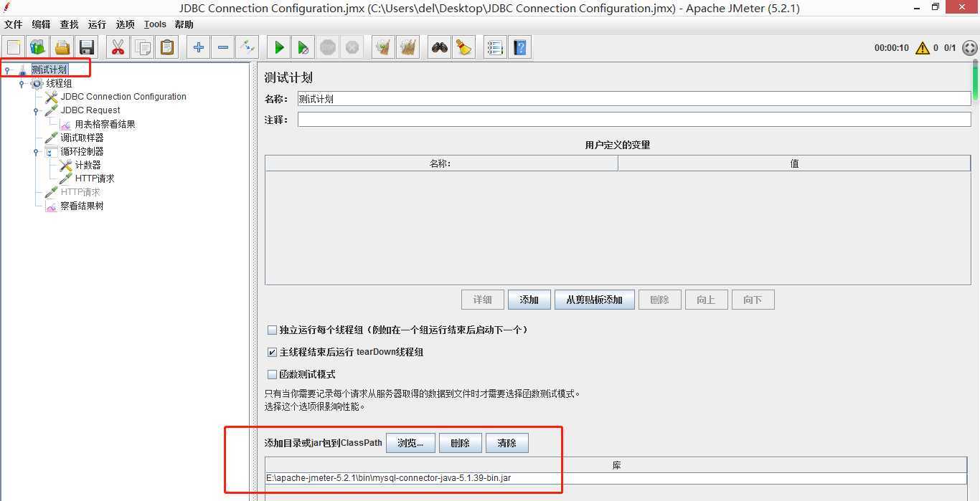This screenshot has width=980, height=501.
Task: Click 从剪贴板添加 button
Action: pyautogui.click(x=595, y=300)
